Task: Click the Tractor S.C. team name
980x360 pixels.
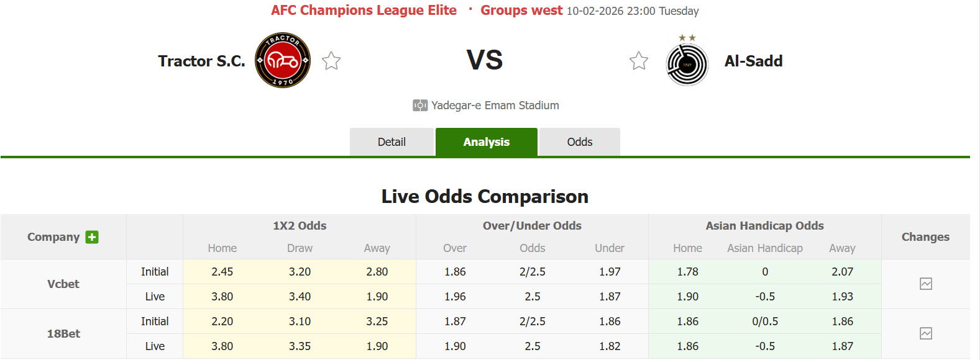Action: (x=201, y=61)
